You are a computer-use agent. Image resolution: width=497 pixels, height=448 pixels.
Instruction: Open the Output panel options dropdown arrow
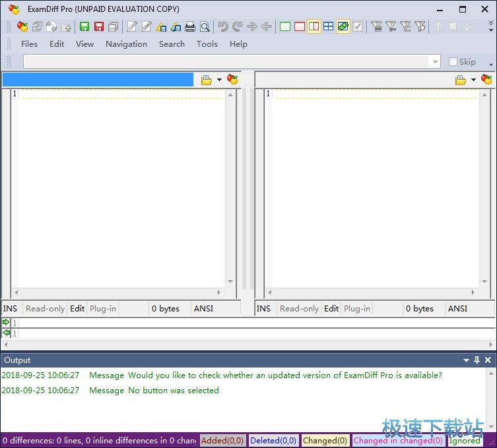[467, 360]
